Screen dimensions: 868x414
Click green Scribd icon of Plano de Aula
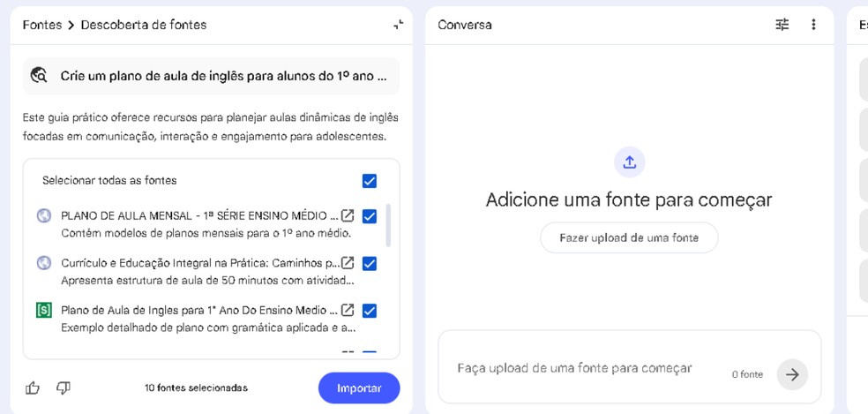[x=44, y=311]
